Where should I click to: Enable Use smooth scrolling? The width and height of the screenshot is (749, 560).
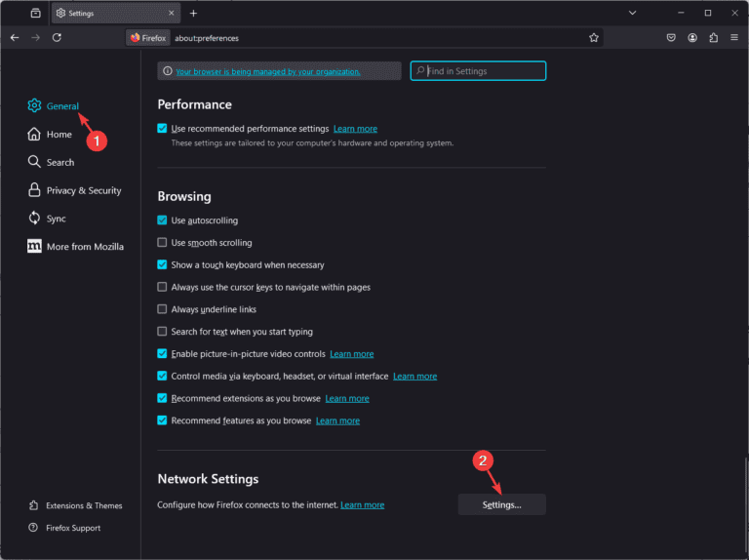[x=162, y=242]
